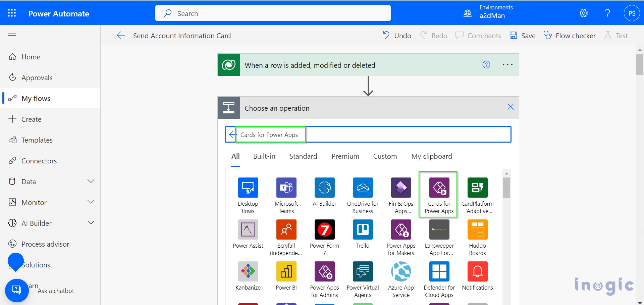This screenshot has height=305, width=644.
Task: Go back from the flow designer
Action: point(121,36)
